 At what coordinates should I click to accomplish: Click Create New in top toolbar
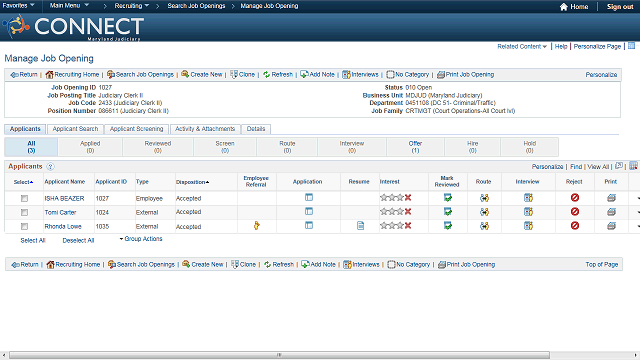coord(202,75)
